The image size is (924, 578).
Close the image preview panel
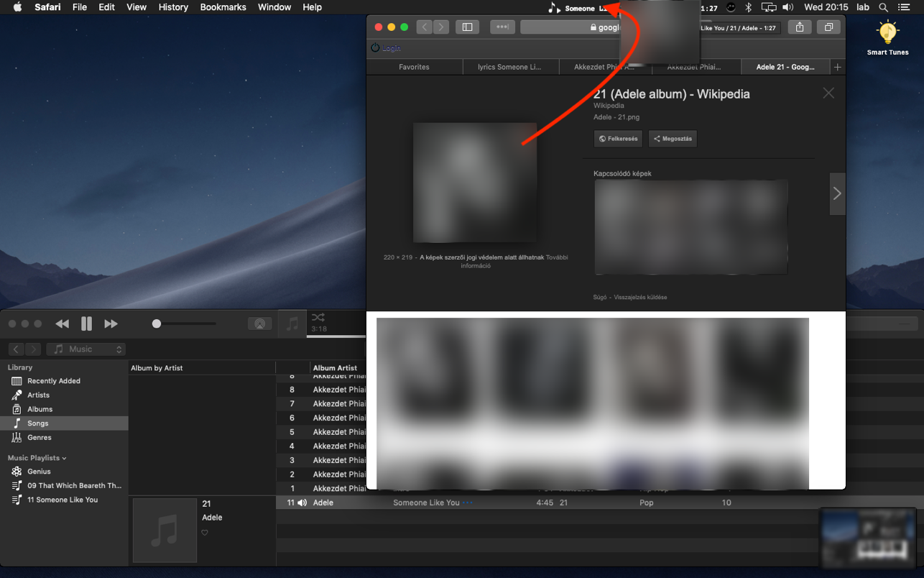tap(828, 93)
